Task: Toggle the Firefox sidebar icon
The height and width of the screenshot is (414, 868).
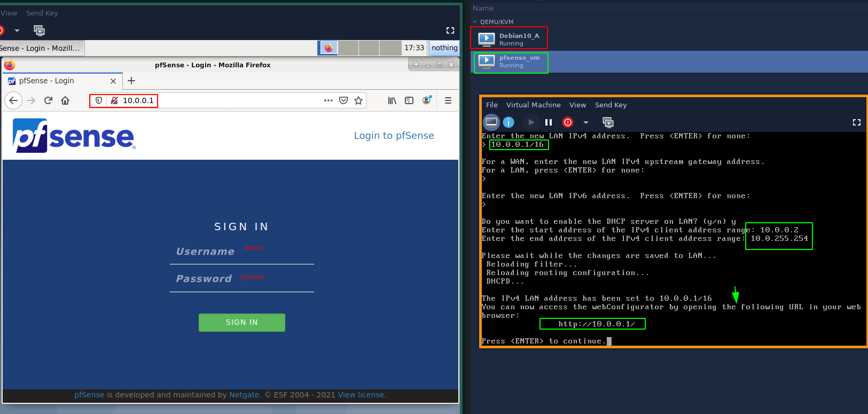Action: coord(409,100)
